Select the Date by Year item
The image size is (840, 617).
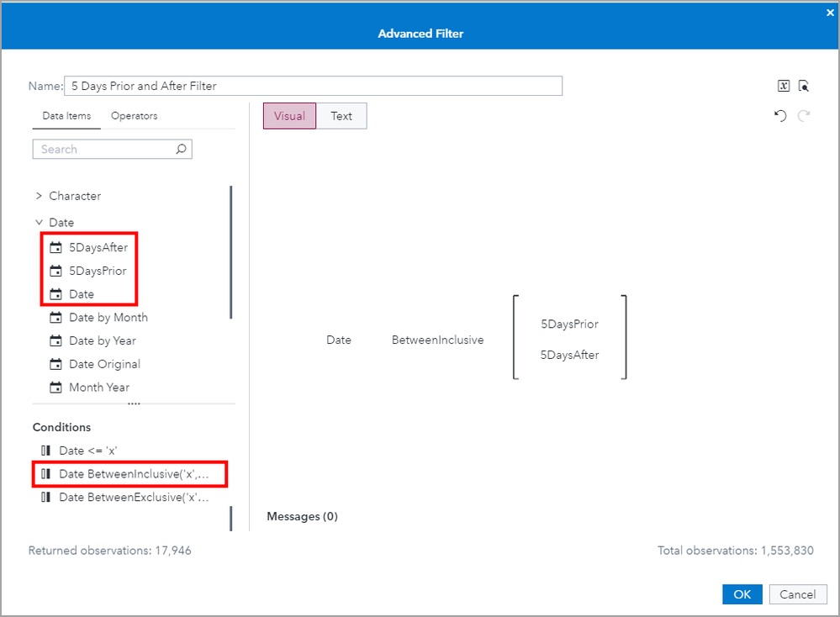pyautogui.click(x=103, y=340)
